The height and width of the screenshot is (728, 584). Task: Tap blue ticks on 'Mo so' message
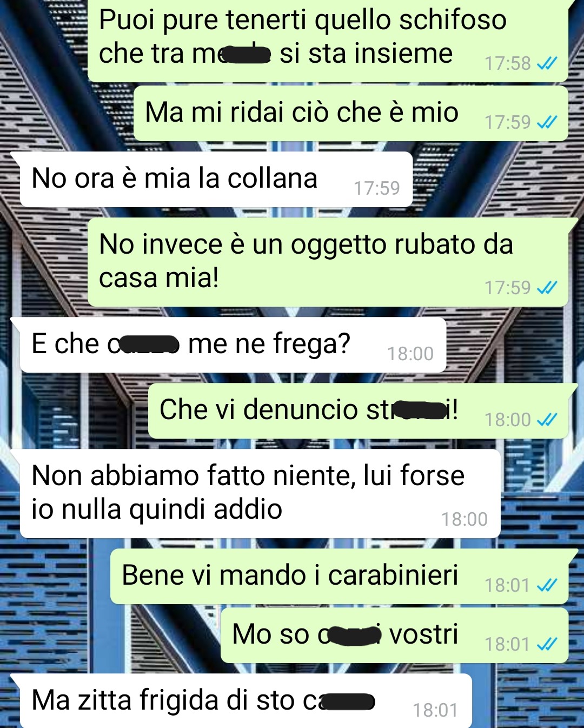[547, 644]
